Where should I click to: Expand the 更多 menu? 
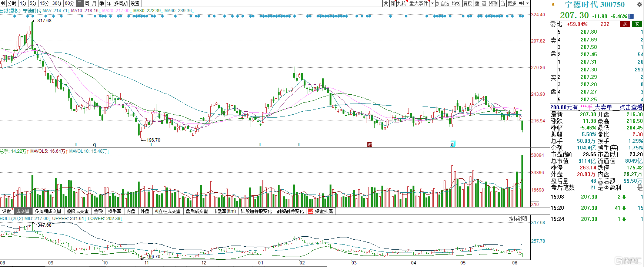[x=512, y=3]
